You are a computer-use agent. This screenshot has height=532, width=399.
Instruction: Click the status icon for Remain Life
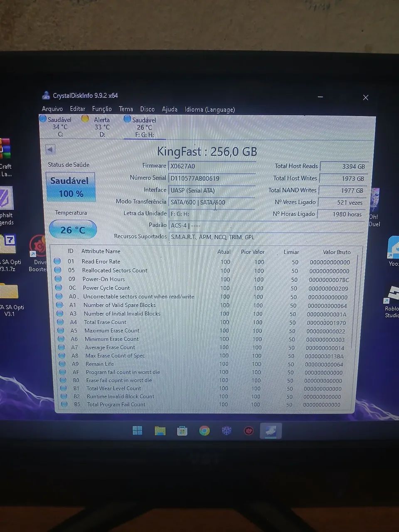[x=62, y=364]
